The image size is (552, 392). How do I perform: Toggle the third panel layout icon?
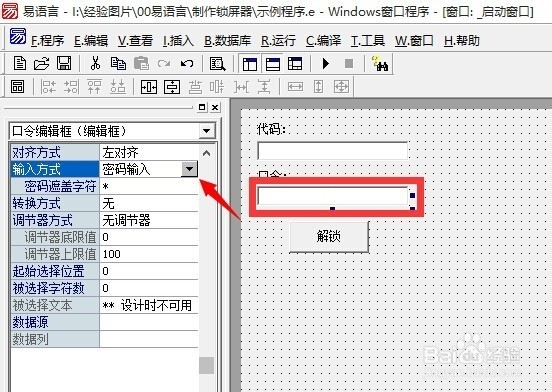pos(295,64)
